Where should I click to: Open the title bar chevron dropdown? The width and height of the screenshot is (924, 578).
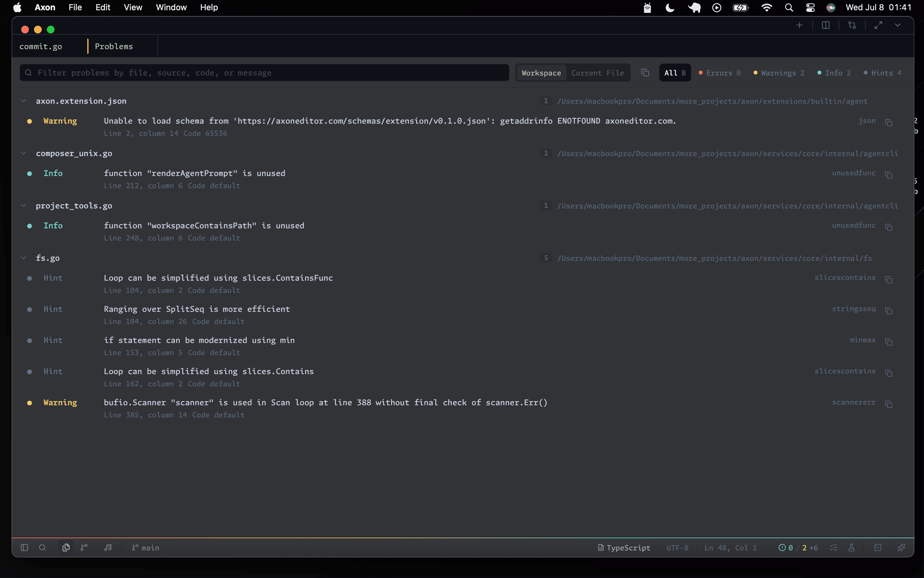pyautogui.click(x=898, y=25)
